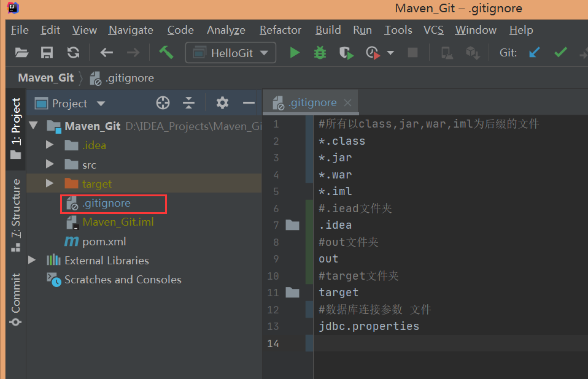The width and height of the screenshot is (588, 379).
Task: Open the Edit menu
Action: tap(50, 30)
